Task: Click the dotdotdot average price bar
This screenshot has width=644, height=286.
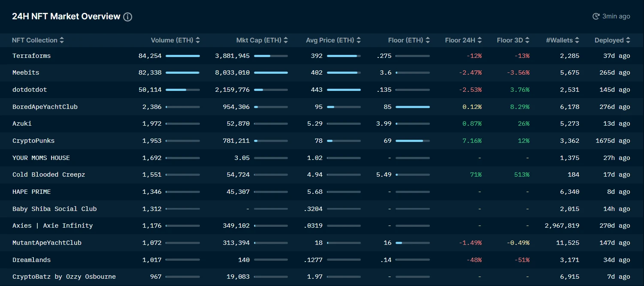Action: [344, 90]
